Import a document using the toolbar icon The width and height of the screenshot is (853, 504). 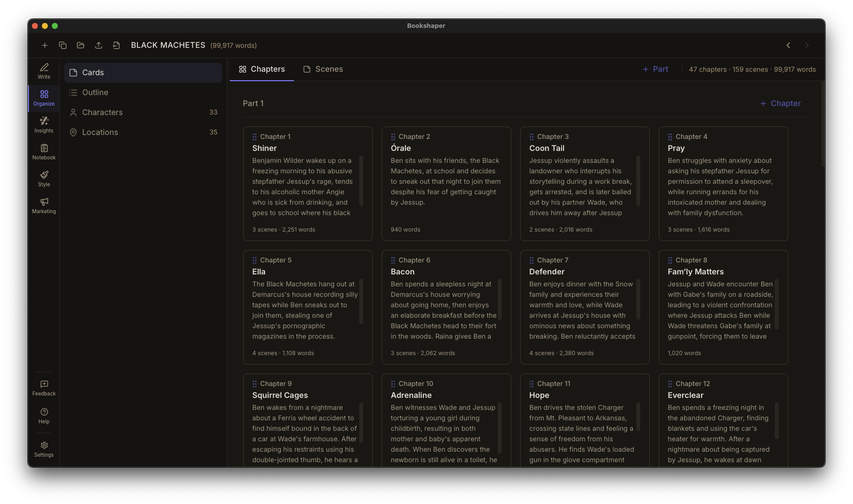(x=116, y=45)
